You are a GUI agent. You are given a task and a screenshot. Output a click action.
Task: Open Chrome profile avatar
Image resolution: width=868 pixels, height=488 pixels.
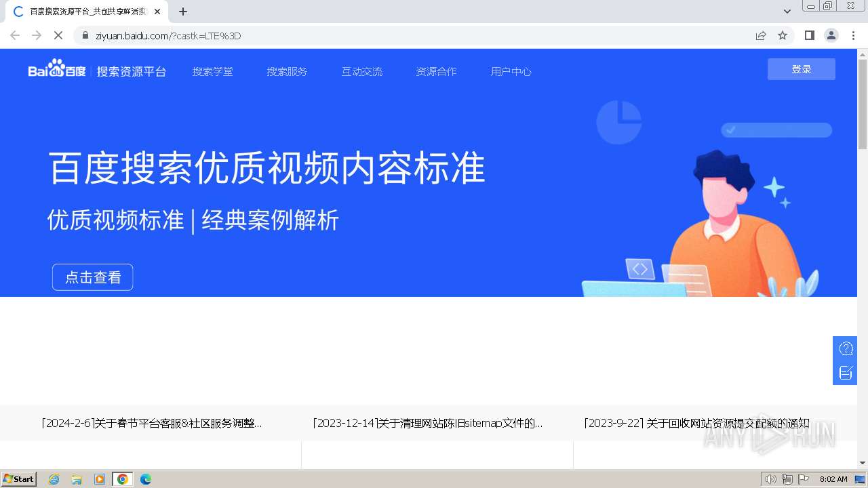pyautogui.click(x=831, y=35)
